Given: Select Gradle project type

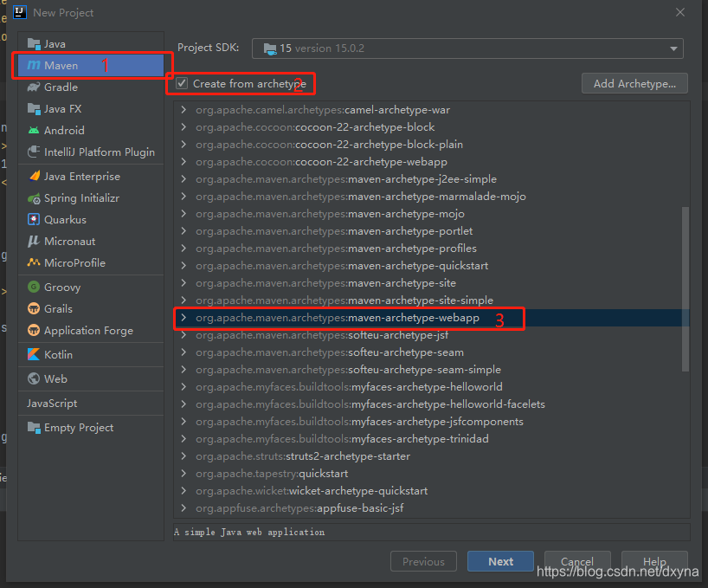Looking at the screenshot, I should click(x=91, y=87).
